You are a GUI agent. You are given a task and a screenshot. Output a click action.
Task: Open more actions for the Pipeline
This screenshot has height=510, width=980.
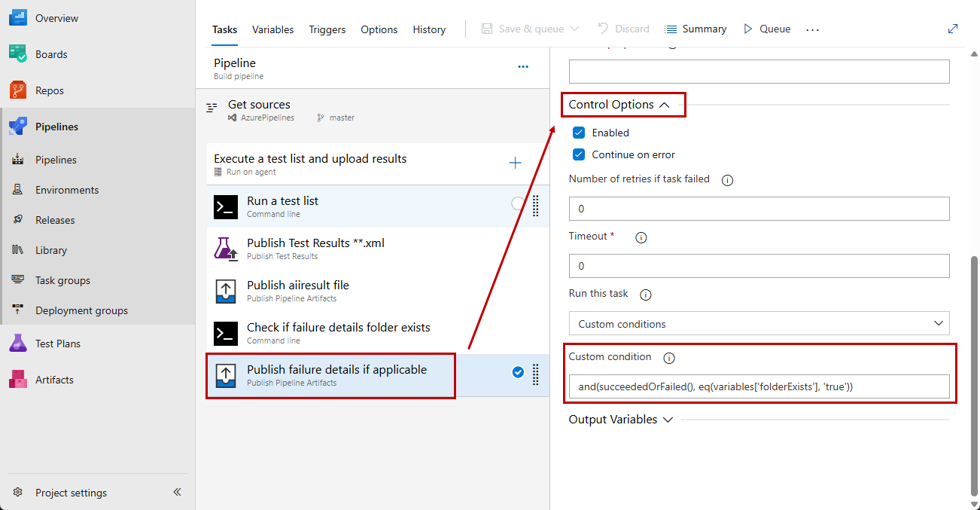(523, 66)
